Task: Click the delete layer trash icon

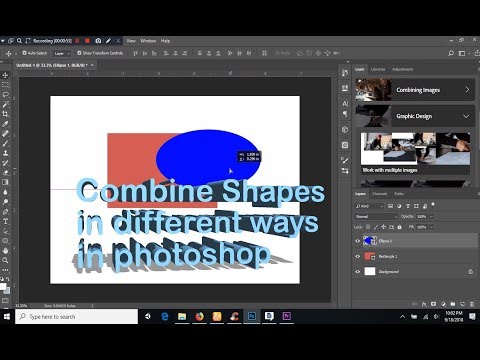Action: pos(472,304)
